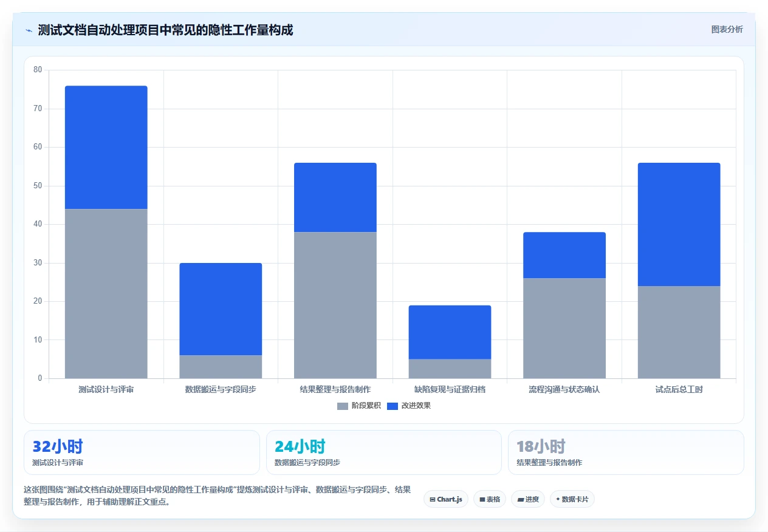
Task: Click the 缺陷复现与证据归档 x-axis label
Action: tap(450, 389)
